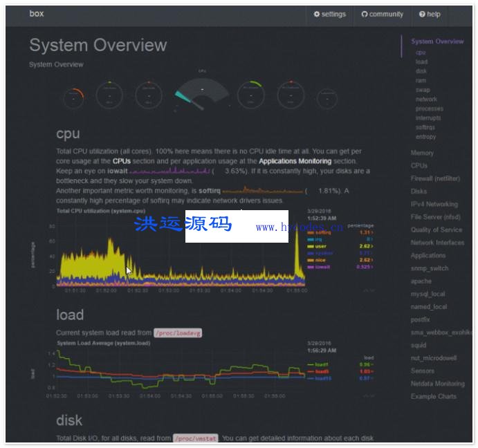
Task: Click the 3.63% iowait value text
Action: pos(236,171)
